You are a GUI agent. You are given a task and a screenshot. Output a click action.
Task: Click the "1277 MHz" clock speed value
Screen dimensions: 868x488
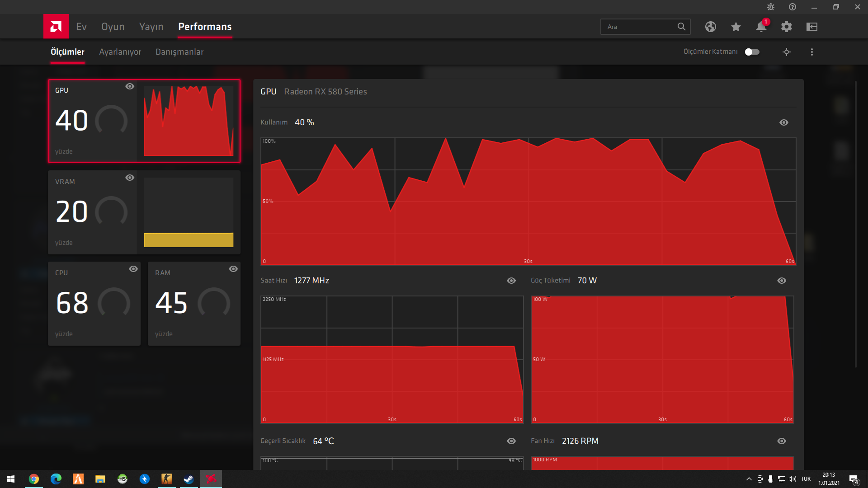[311, 281]
